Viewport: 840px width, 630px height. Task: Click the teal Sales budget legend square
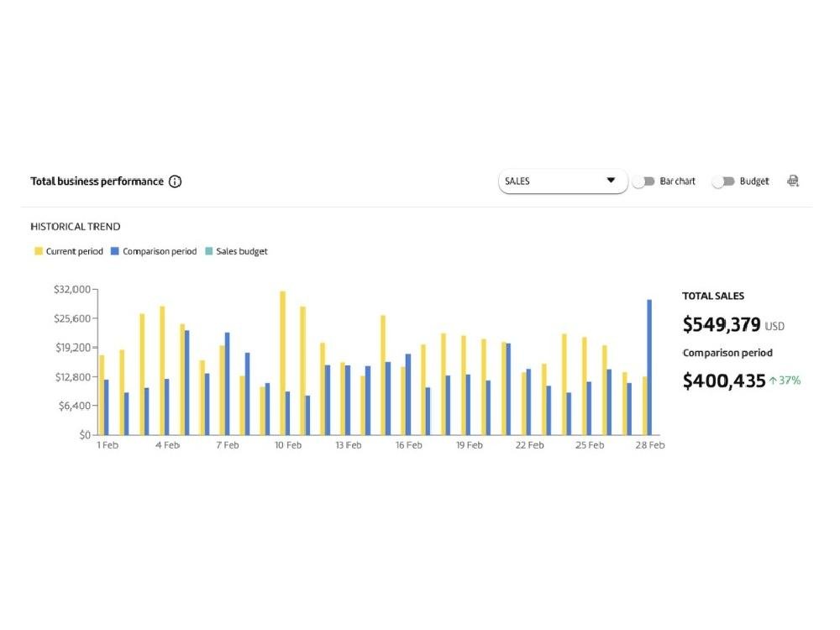point(208,251)
